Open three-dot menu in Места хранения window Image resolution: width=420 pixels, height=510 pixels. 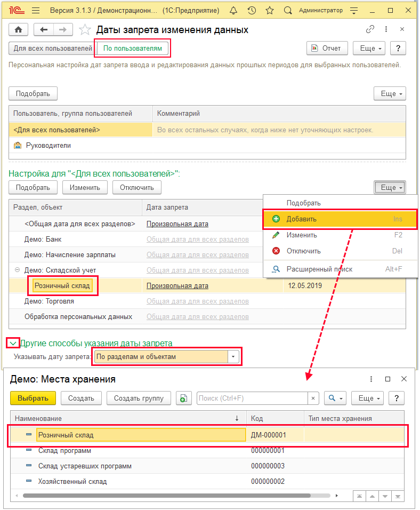(x=371, y=379)
